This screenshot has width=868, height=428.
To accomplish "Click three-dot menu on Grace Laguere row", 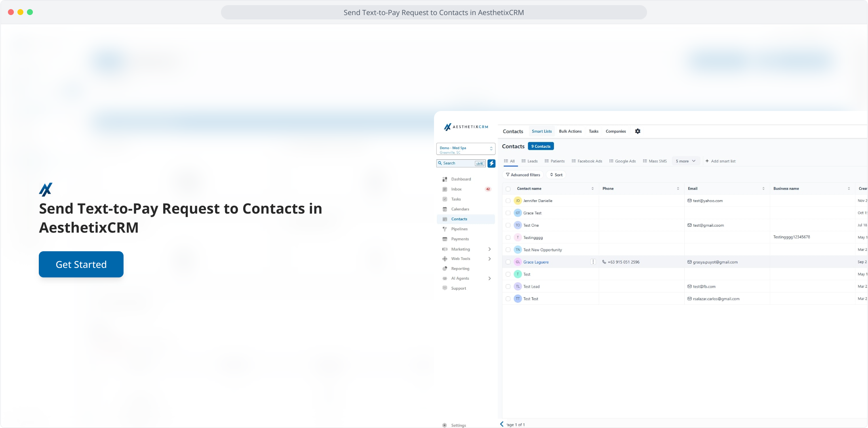I will [x=593, y=262].
